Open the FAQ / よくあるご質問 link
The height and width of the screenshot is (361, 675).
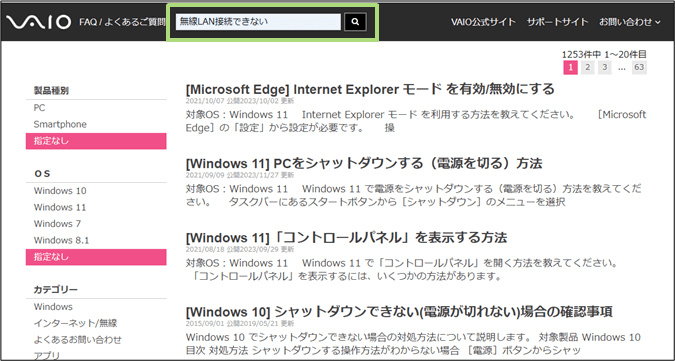pos(123,22)
